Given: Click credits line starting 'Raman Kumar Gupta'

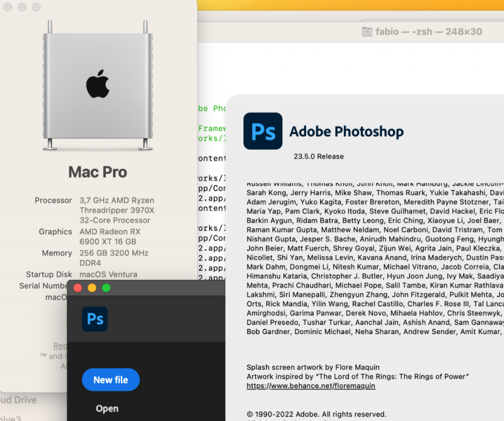Looking at the screenshot, I should click(x=375, y=230).
